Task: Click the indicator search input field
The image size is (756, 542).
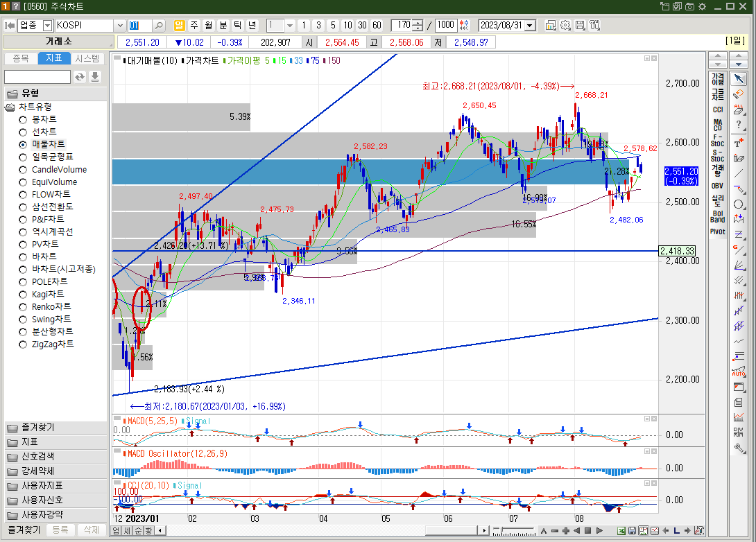Action: point(37,77)
